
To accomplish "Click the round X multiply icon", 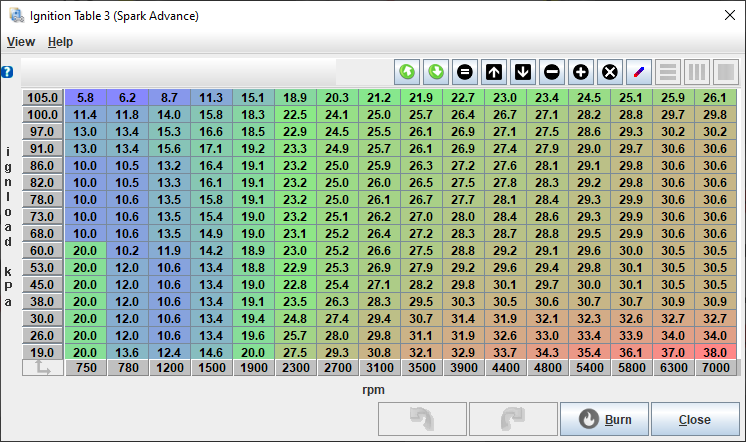I will click(x=610, y=72).
